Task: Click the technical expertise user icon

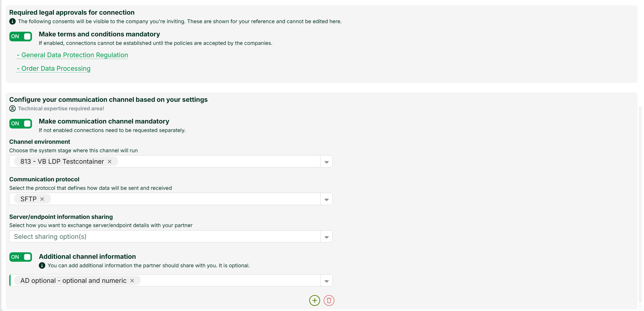Action: click(x=12, y=109)
